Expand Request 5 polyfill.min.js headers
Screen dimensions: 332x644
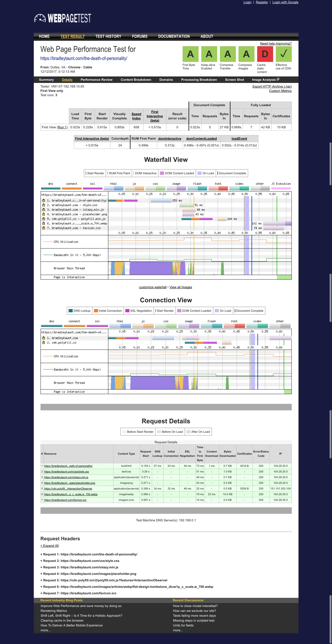click(x=104, y=580)
